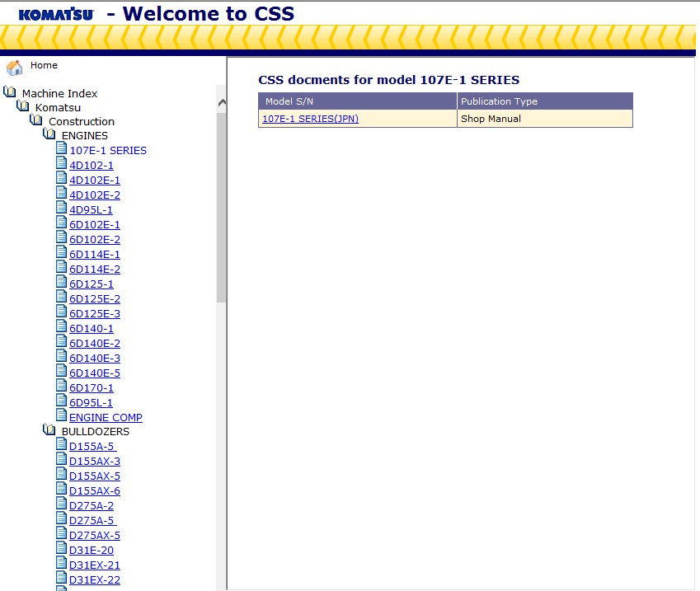This screenshot has width=700, height=591.
Task: Select the BULLDOZERS tree label
Action: pyautogui.click(x=96, y=432)
